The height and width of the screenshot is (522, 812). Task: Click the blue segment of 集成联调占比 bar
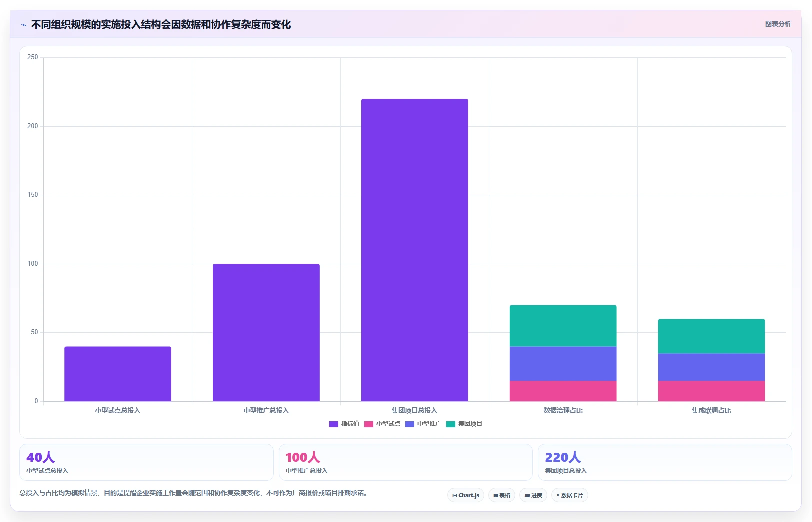click(712, 367)
